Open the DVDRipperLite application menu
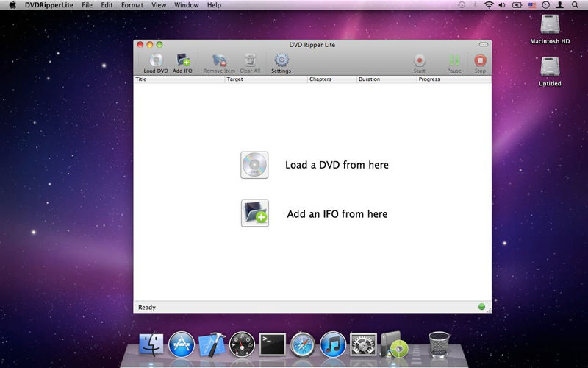 click(49, 5)
